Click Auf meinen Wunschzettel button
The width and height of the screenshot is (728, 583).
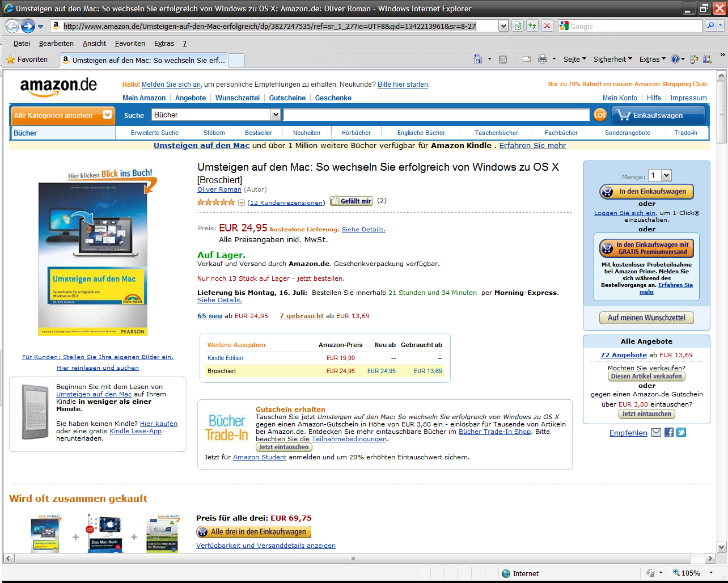[646, 318]
